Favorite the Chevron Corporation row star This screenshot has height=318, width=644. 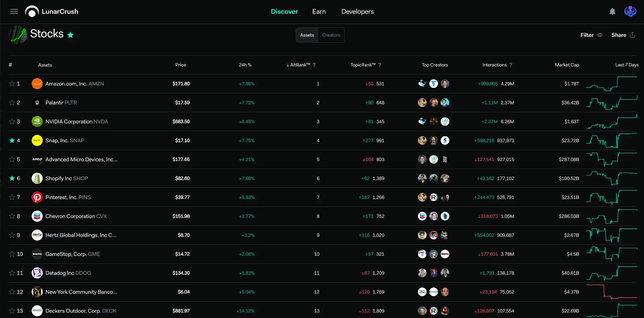point(12,216)
